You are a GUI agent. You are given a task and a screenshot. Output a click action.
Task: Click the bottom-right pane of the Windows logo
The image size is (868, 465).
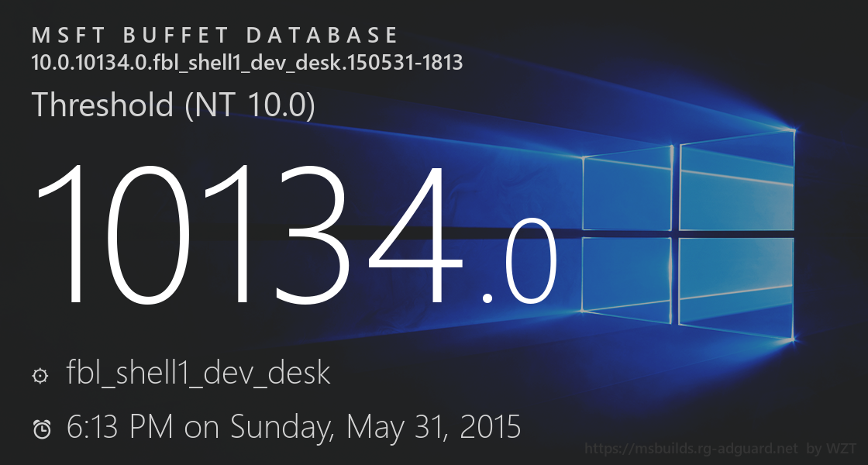pyautogui.click(x=738, y=287)
